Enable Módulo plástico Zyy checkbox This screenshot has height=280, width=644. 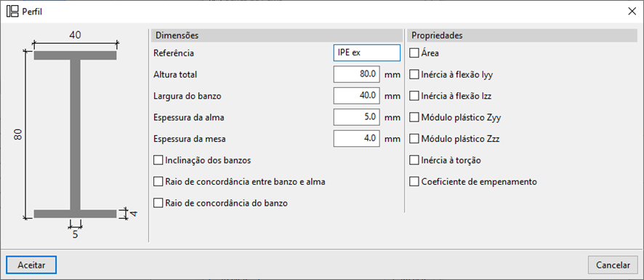414,117
